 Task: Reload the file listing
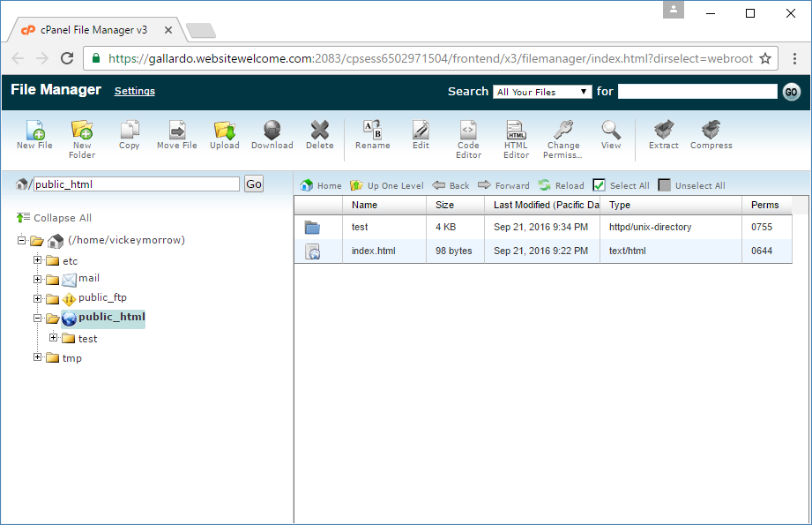[561, 185]
